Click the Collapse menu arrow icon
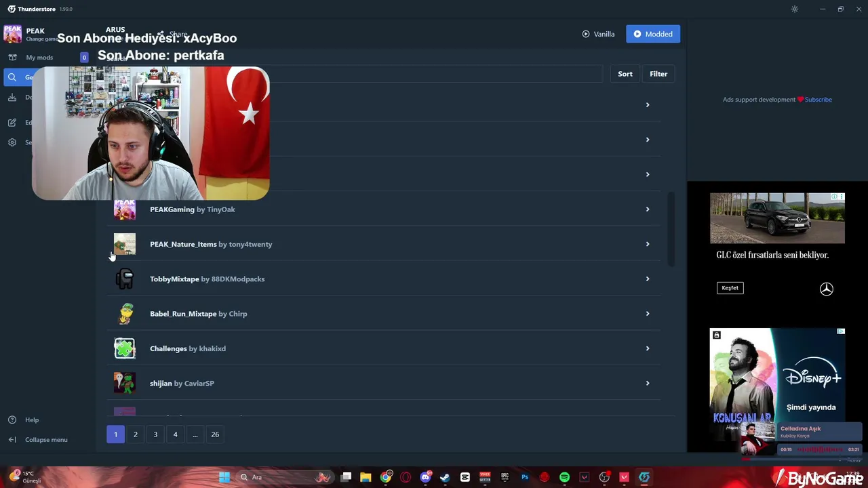The width and height of the screenshot is (868, 488). point(12,440)
